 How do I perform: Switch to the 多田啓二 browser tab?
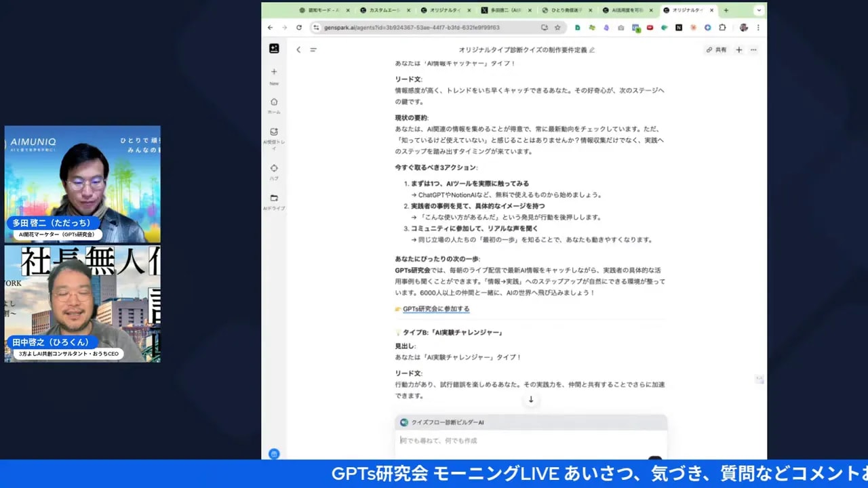(x=502, y=10)
